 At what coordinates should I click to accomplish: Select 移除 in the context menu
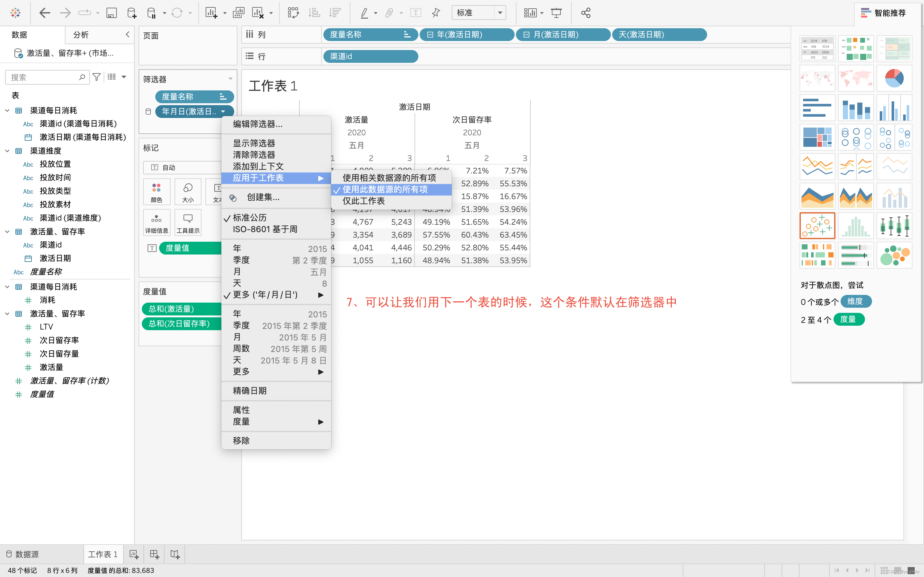(x=241, y=440)
